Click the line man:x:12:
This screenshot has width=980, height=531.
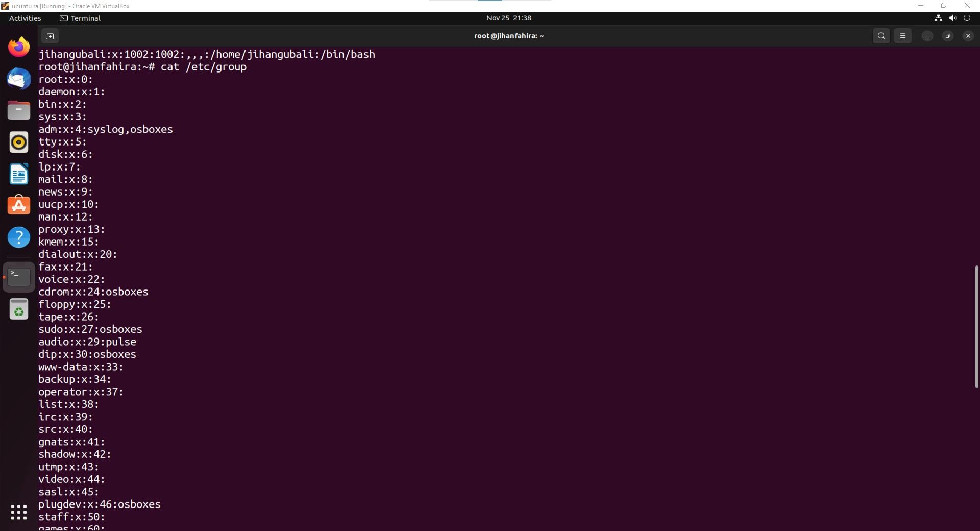pyautogui.click(x=66, y=217)
